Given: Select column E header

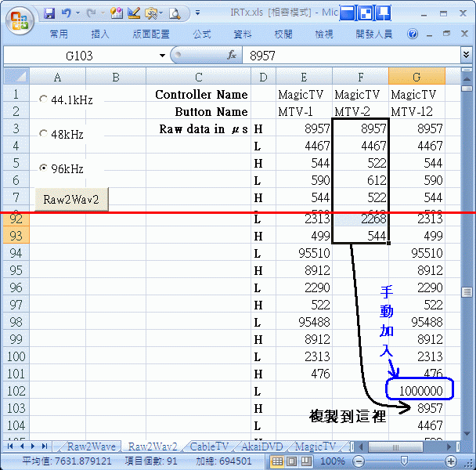Looking at the screenshot, I should point(304,77).
